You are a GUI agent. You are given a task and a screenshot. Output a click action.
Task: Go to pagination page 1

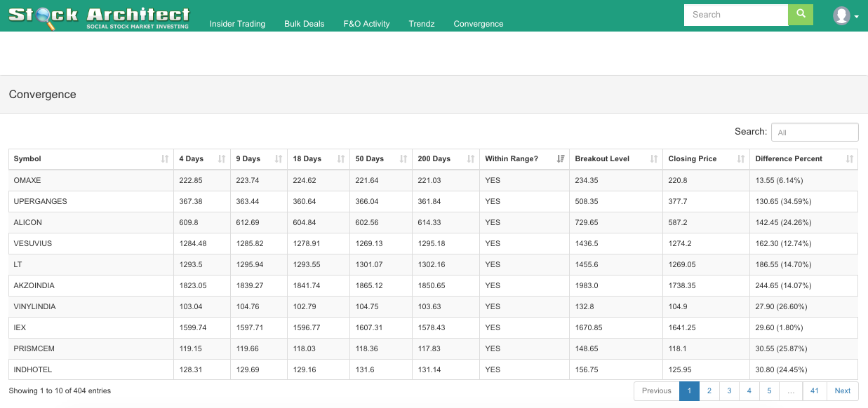[x=690, y=391]
